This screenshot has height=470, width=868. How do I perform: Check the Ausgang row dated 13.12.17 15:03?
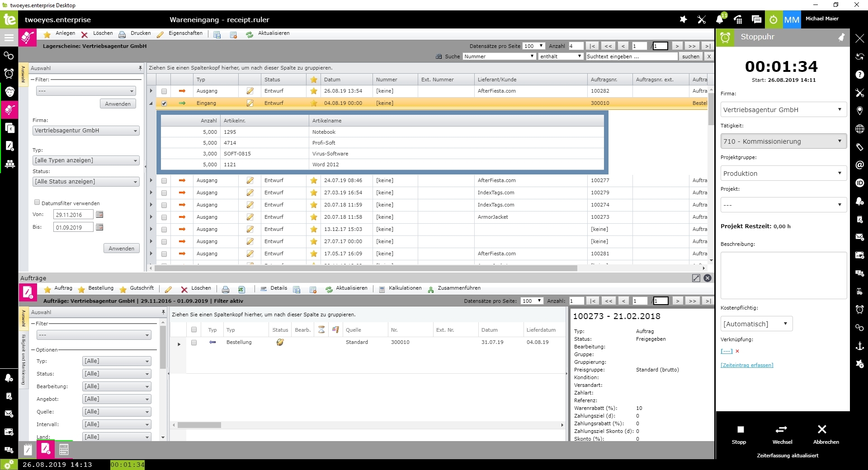[x=164, y=230]
